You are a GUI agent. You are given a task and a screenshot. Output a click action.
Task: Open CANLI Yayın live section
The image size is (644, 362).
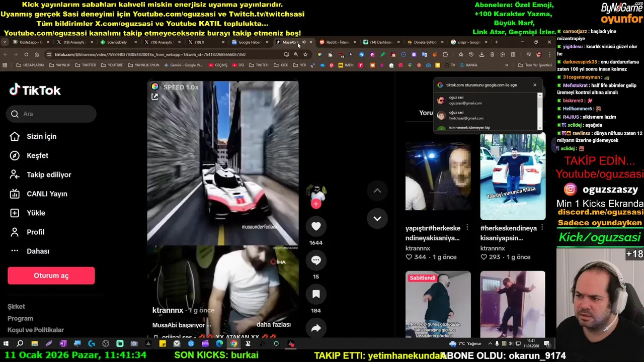(x=38, y=194)
